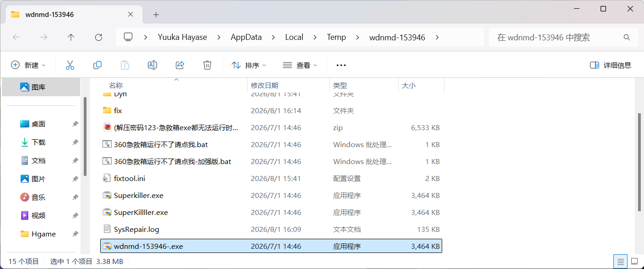
Task: Select 360急救箱运行不了请点我.bat file
Action: pyautogui.click(x=161, y=144)
